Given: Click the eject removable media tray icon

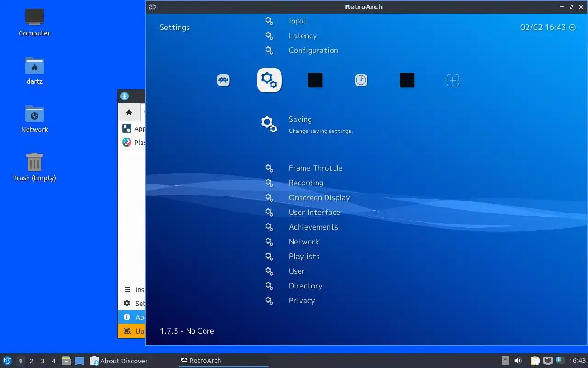Looking at the screenshot, I should pyautogui.click(x=505, y=361).
